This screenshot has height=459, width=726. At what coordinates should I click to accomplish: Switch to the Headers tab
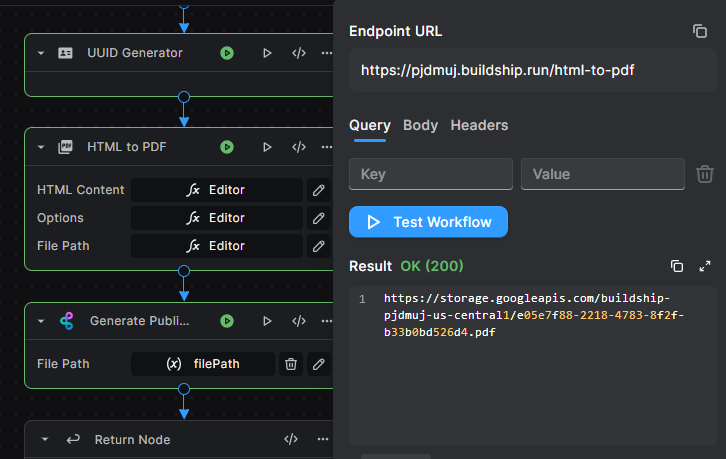(x=479, y=125)
